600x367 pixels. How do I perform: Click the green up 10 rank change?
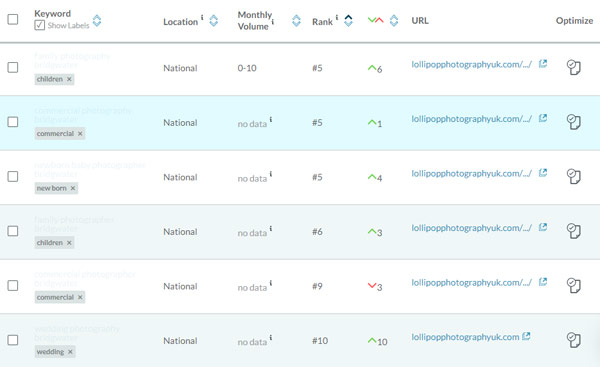point(377,341)
